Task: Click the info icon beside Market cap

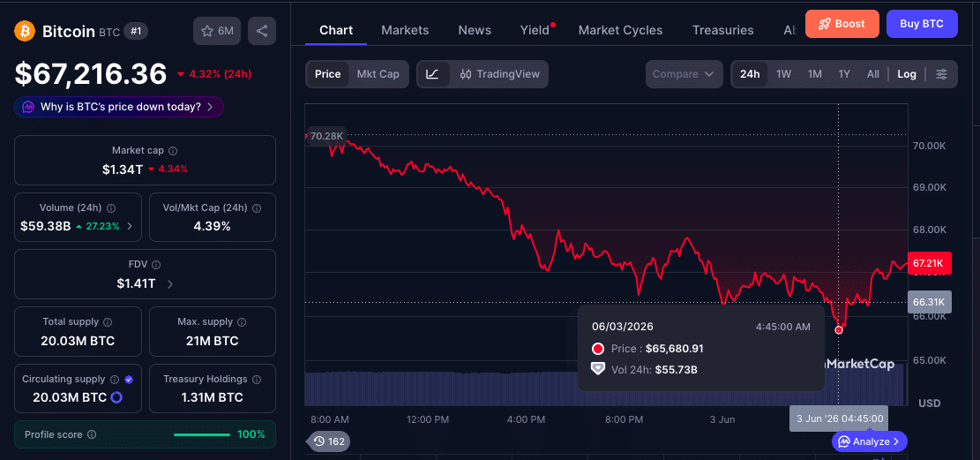Action: coord(173,151)
